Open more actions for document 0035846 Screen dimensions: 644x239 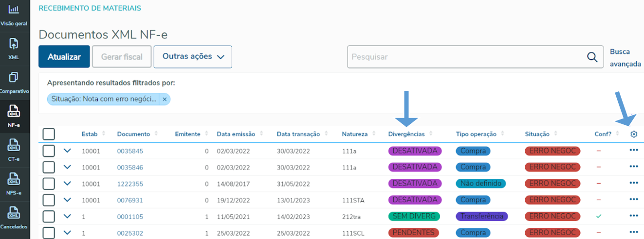(634, 167)
